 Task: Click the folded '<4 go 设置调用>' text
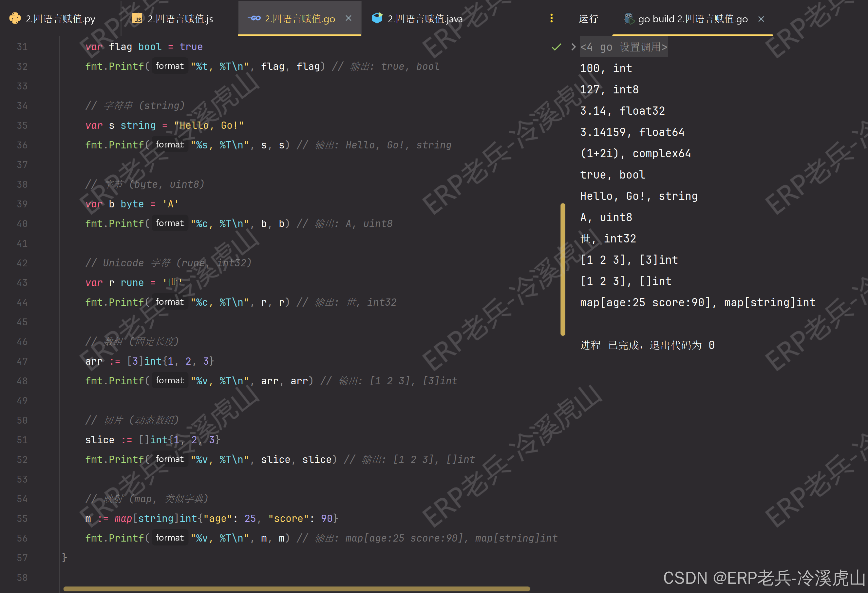click(x=623, y=47)
